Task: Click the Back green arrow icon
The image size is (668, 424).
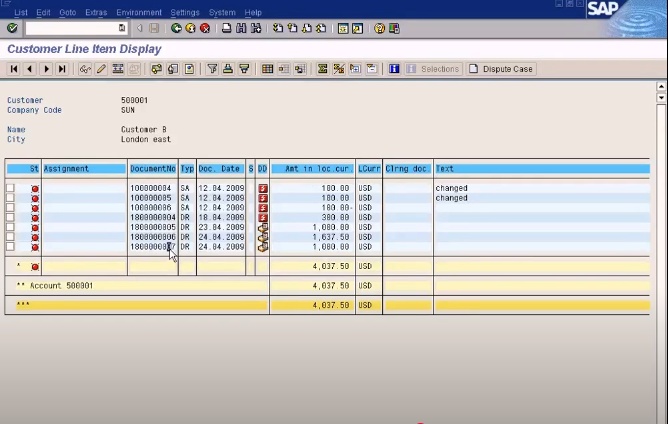Action: pyautogui.click(x=176, y=29)
